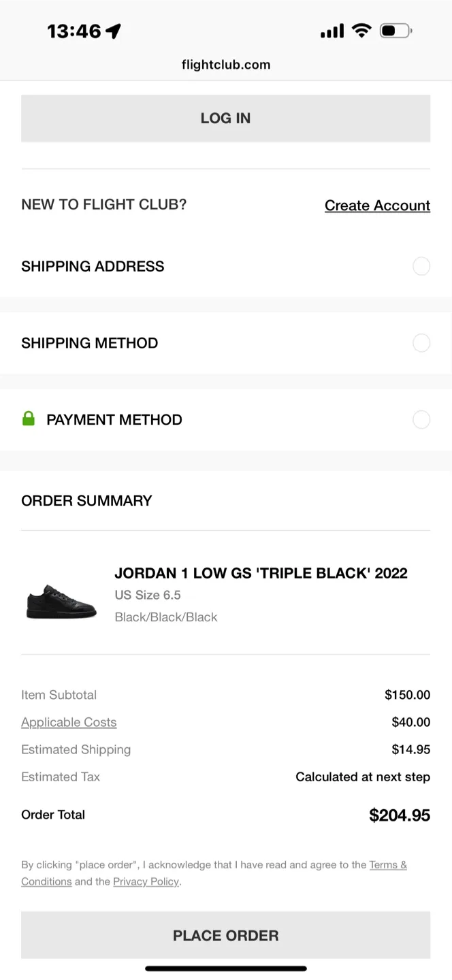Expand the Shipping Method section
The image size is (452, 980).
[89, 343]
